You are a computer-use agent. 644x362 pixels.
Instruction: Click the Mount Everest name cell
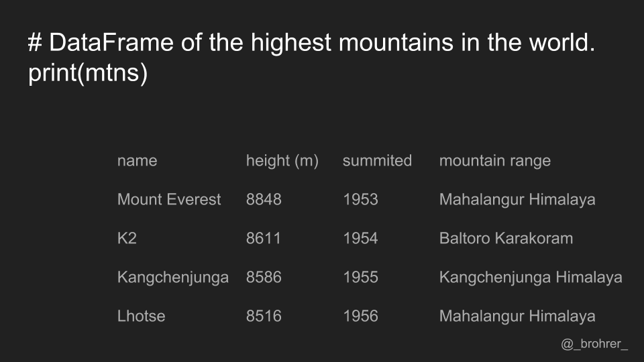pyautogui.click(x=169, y=200)
